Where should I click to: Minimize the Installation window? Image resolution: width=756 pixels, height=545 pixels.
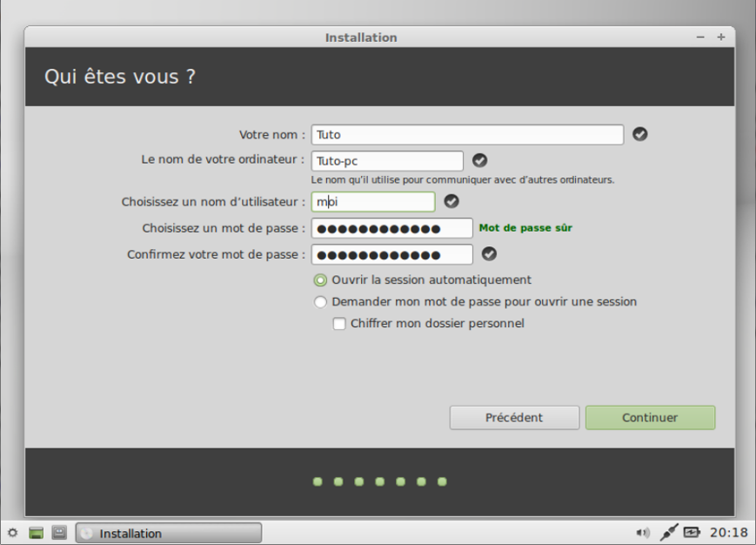[700, 37]
